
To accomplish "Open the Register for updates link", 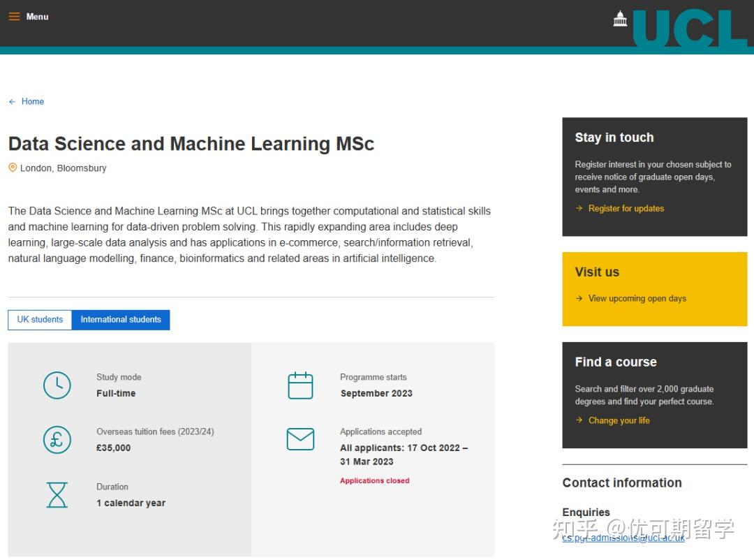I will [x=626, y=208].
